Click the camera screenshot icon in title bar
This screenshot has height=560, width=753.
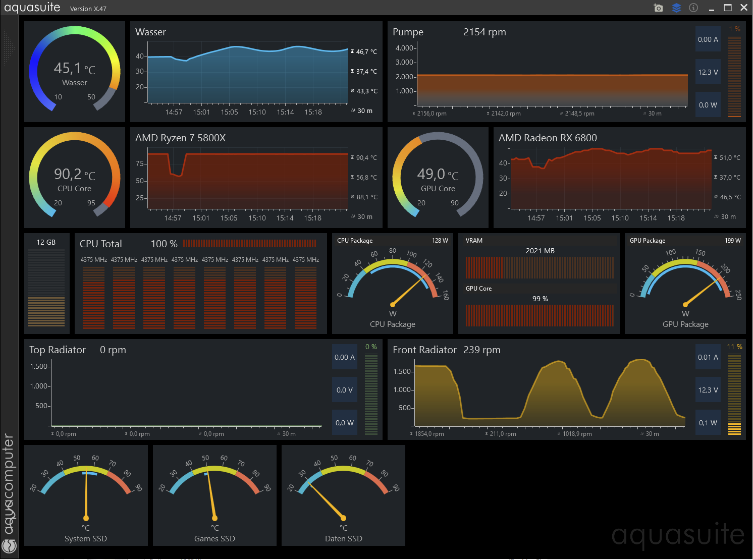(658, 8)
